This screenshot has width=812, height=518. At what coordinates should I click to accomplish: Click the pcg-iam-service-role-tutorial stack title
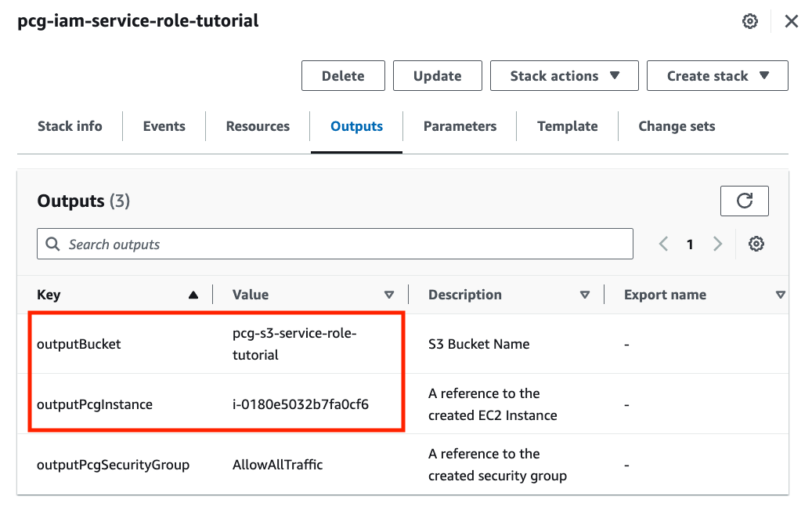(x=138, y=21)
